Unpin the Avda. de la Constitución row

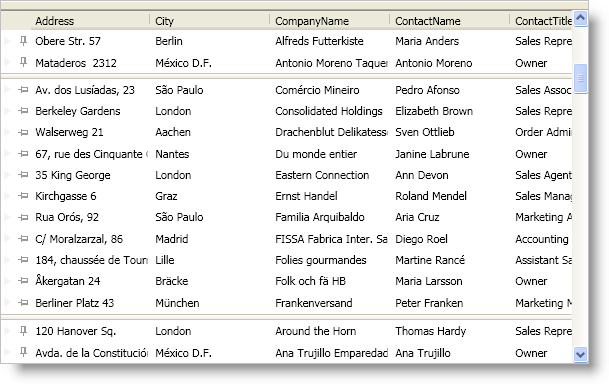tap(23, 352)
